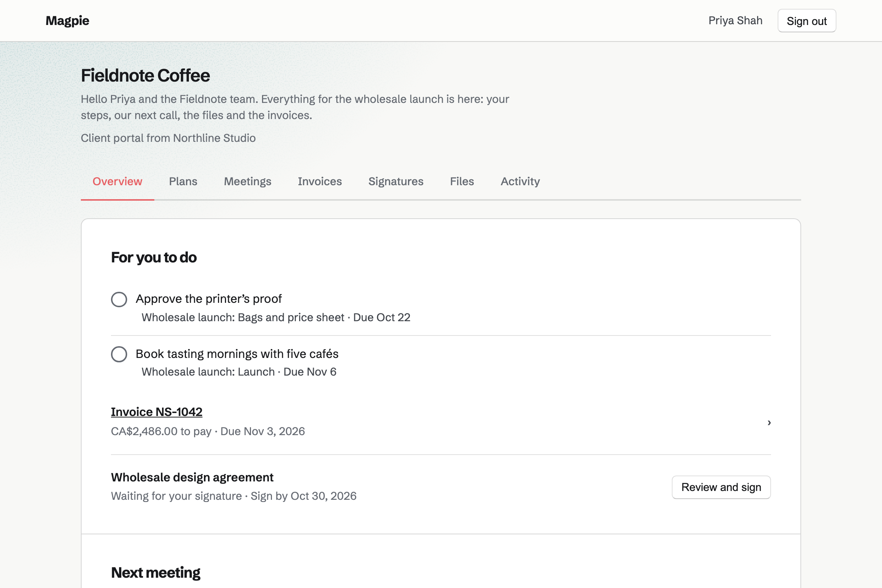Open the Signatures tab

pyautogui.click(x=396, y=182)
